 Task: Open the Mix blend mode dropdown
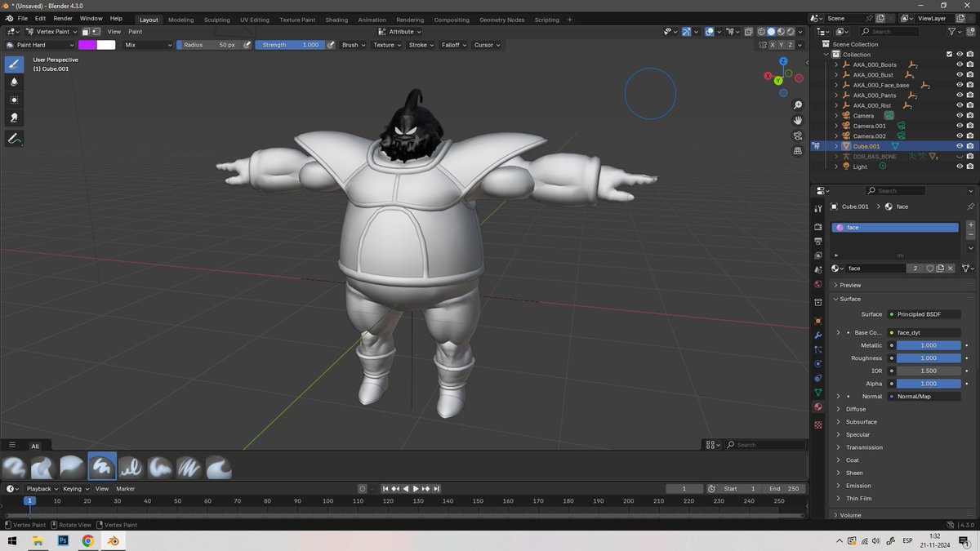click(x=148, y=45)
